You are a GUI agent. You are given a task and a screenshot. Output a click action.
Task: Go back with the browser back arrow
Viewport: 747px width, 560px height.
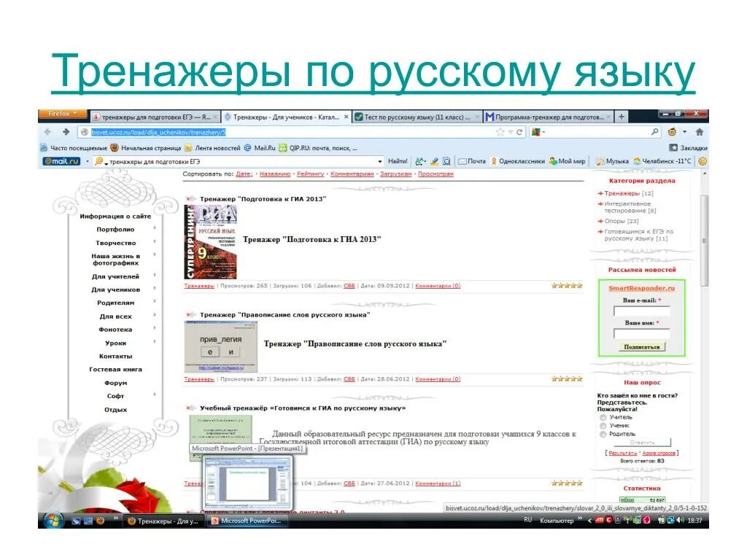tap(47, 132)
